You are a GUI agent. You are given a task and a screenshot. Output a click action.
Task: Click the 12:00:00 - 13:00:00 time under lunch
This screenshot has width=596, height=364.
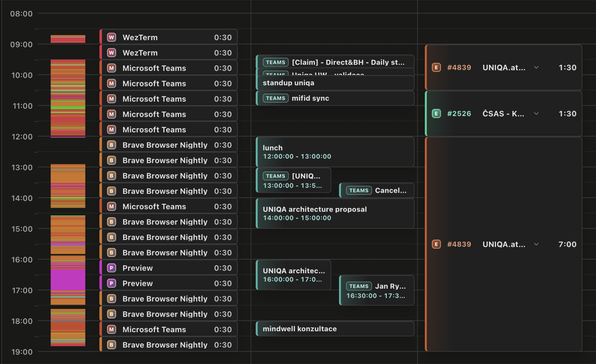tap(297, 156)
